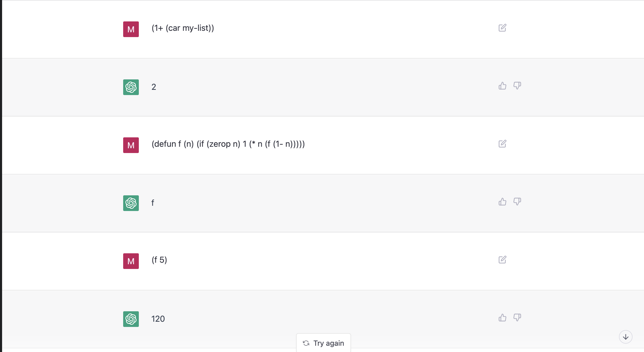
Task: Click the M user avatar beside "(f 5)"
Action: click(131, 261)
